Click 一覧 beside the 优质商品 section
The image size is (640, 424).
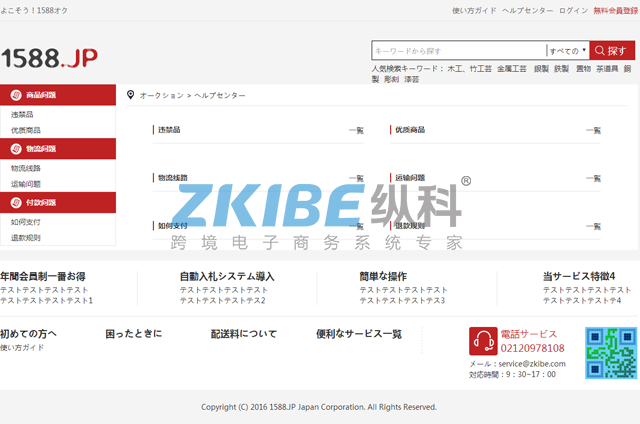tap(593, 130)
